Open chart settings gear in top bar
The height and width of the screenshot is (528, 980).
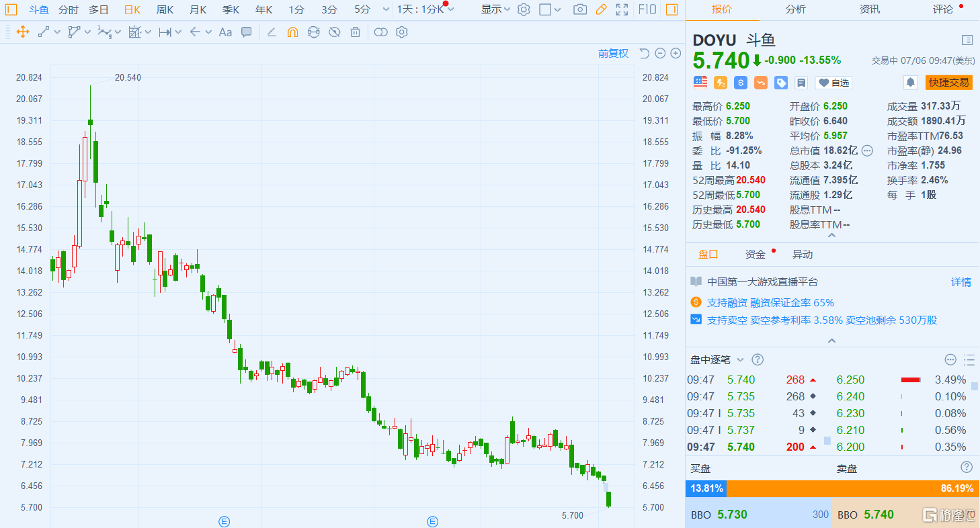(524, 9)
